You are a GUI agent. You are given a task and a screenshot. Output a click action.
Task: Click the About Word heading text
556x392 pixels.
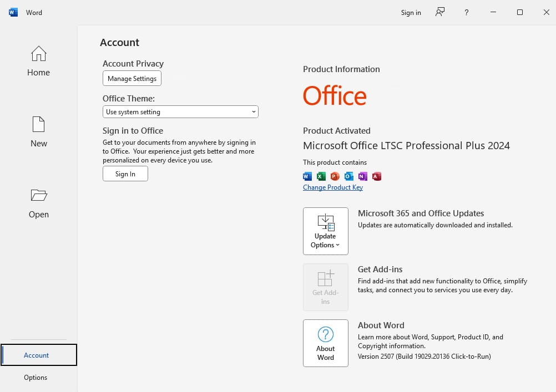tap(381, 325)
